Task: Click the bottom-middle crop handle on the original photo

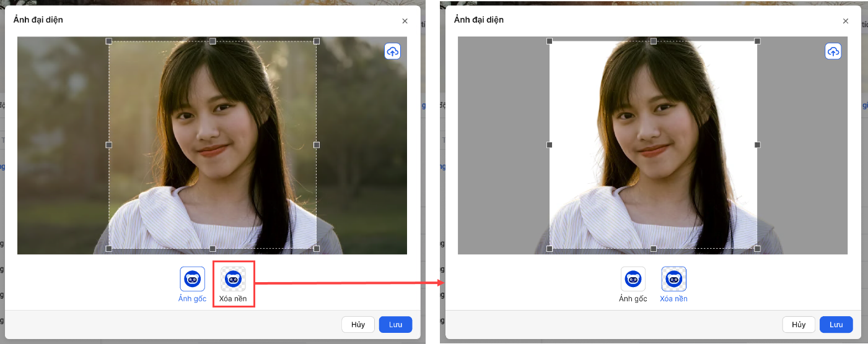Action: click(x=213, y=249)
